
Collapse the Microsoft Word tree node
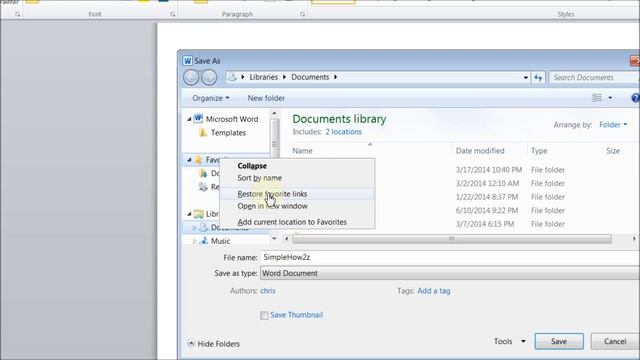click(189, 119)
